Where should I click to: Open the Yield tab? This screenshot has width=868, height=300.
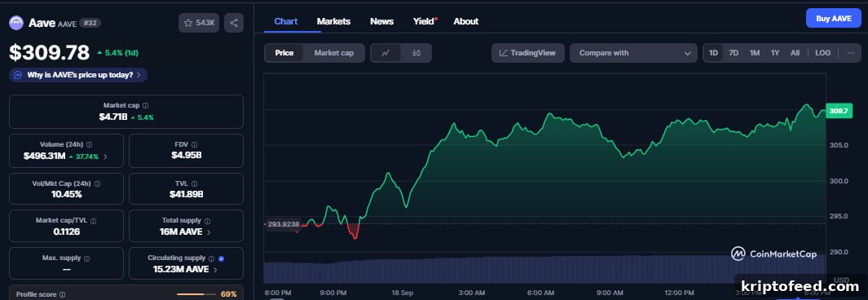[x=424, y=21]
